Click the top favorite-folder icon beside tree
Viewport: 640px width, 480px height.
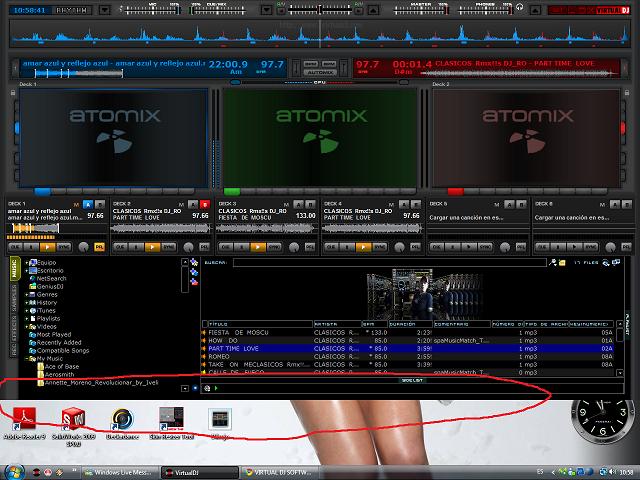[194, 262]
